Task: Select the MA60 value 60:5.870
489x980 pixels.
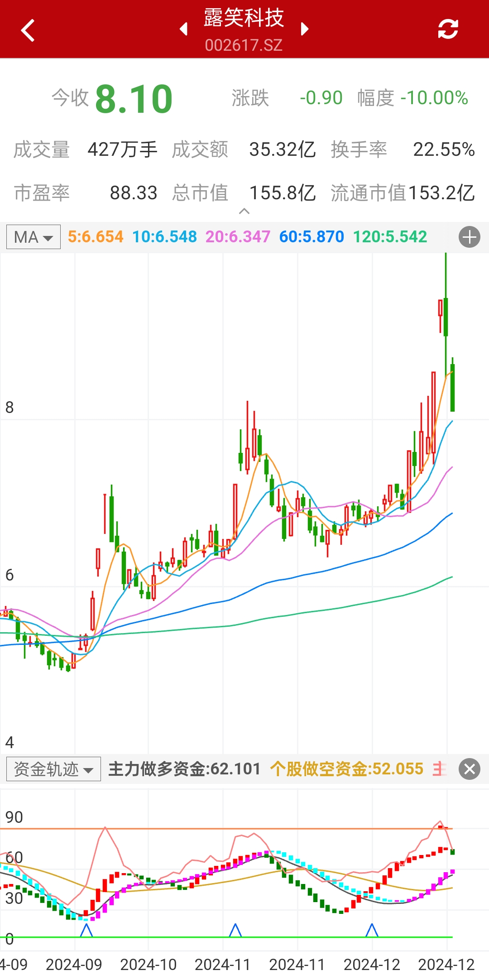Action: (312, 237)
